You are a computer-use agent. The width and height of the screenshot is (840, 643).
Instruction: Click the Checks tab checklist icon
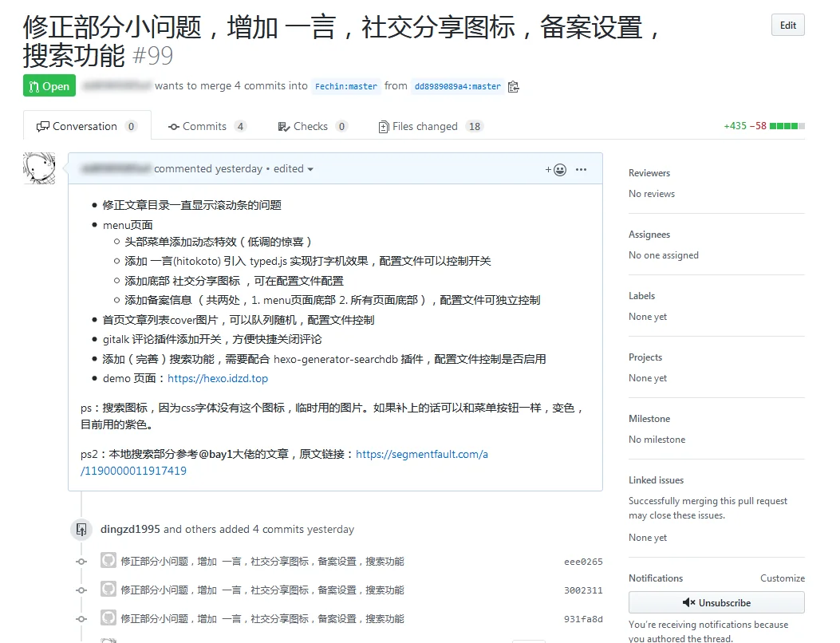283,127
